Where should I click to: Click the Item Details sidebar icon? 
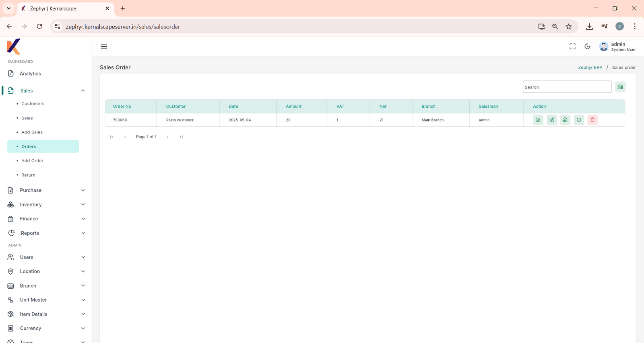pos(11,314)
